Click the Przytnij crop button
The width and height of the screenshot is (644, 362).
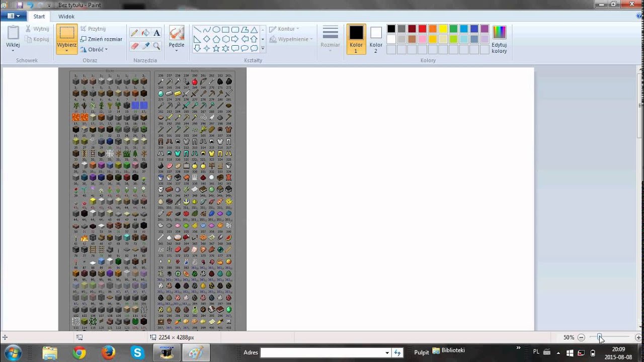click(93, 29)
